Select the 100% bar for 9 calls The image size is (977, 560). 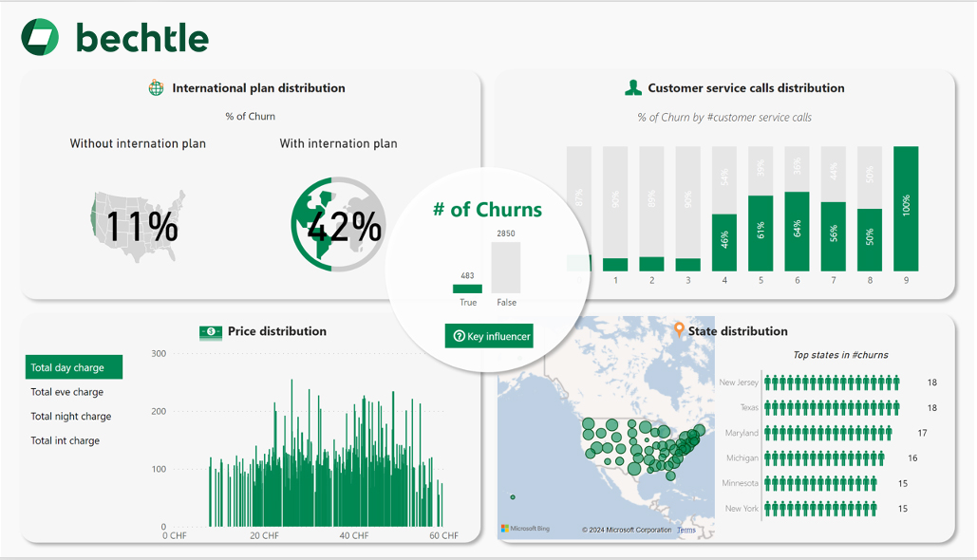[x=905, y=209]
